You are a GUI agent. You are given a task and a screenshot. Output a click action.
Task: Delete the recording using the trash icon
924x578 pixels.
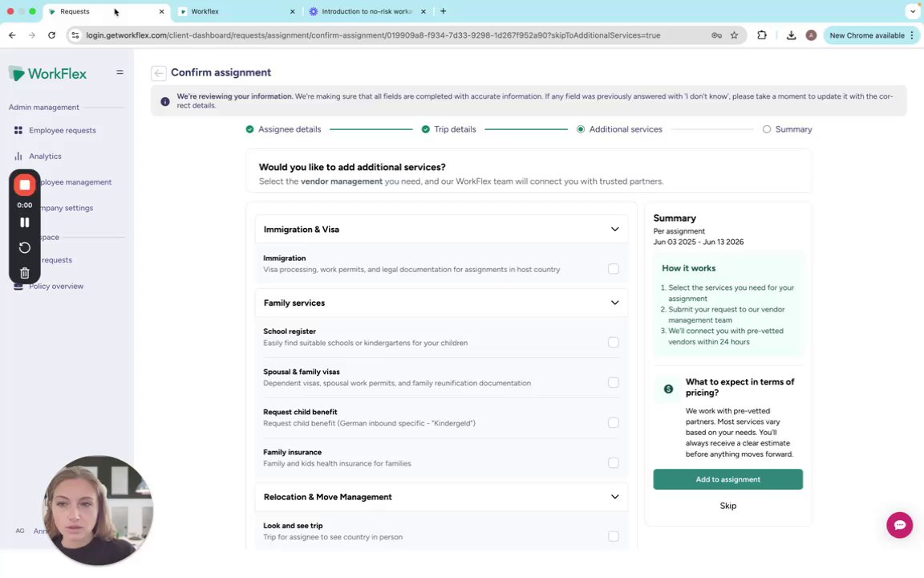point(25,273)
